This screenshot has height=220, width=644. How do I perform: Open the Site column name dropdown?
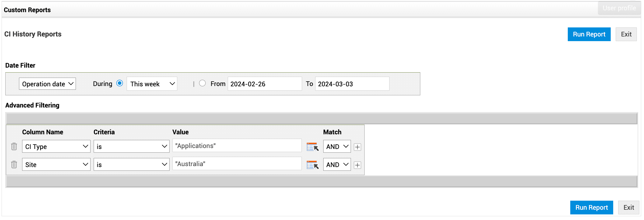(56, 165)
